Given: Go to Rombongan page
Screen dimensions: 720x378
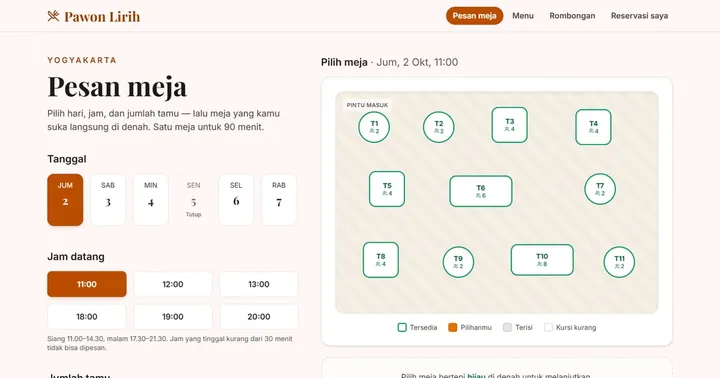Looking at the screenshot, I should 572,16.
